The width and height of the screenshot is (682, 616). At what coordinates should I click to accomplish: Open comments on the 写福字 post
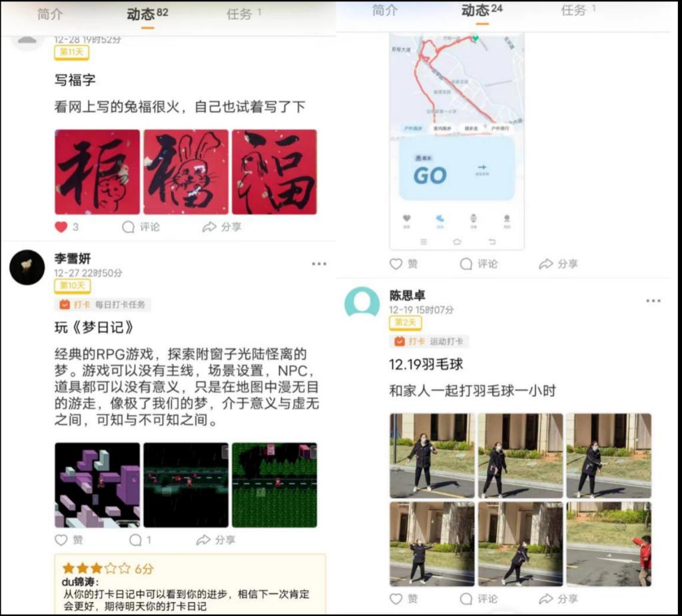tap(141, 227)
